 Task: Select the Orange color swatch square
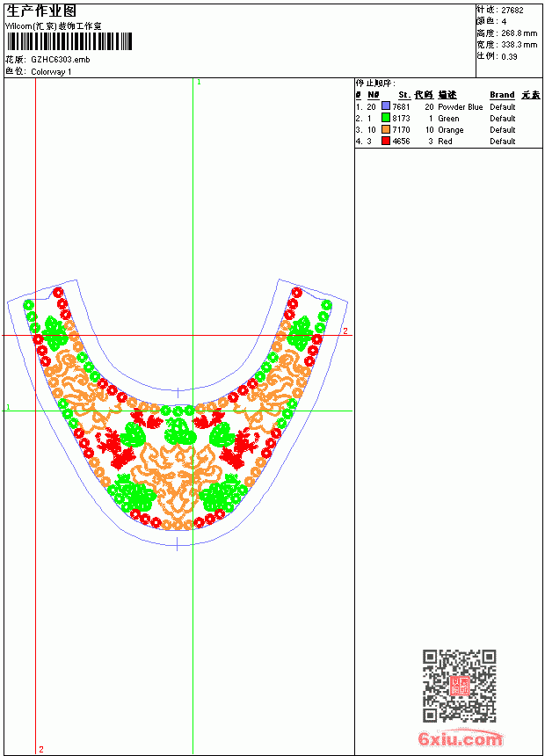385,129
